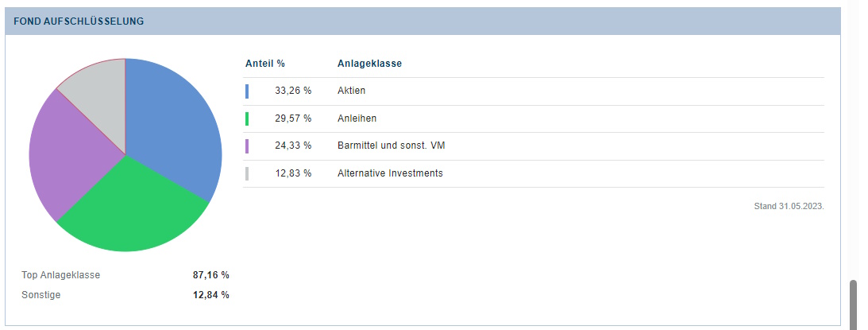Click the Anlageklasse column header
The image size is (868, 330).
369,64
